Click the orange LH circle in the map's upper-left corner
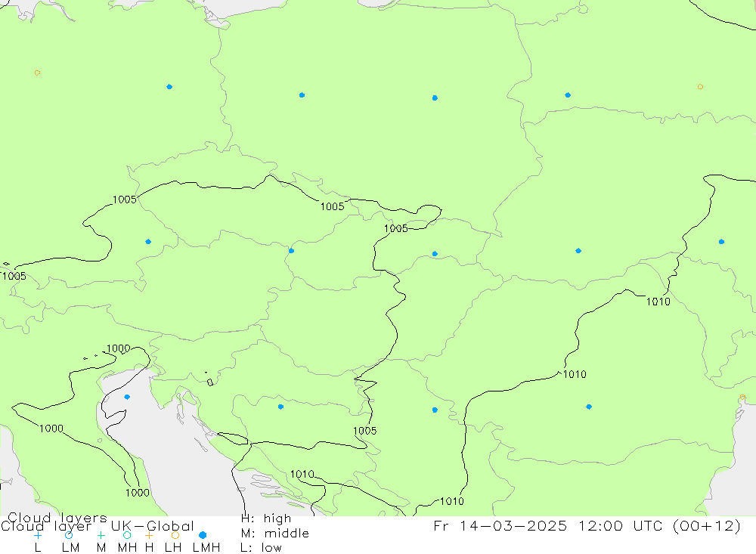This screenshot has width=756, height=554. 37,73
